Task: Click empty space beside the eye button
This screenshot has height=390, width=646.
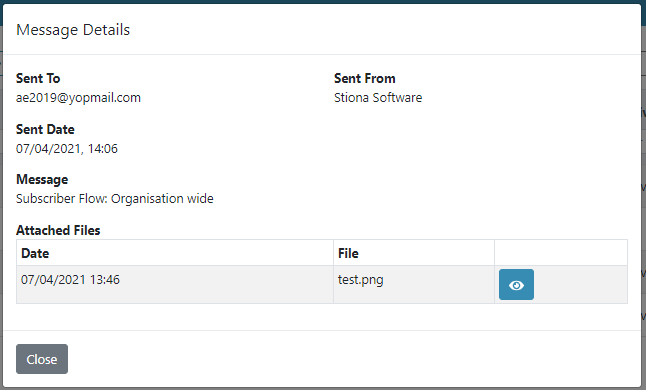Action: coord(581,285)
